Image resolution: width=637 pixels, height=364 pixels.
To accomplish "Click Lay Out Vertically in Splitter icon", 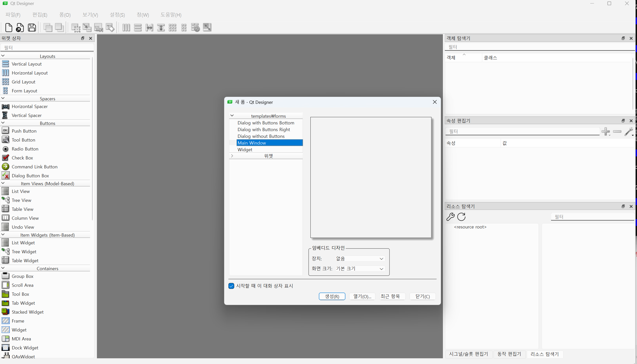I will point(161,28).
